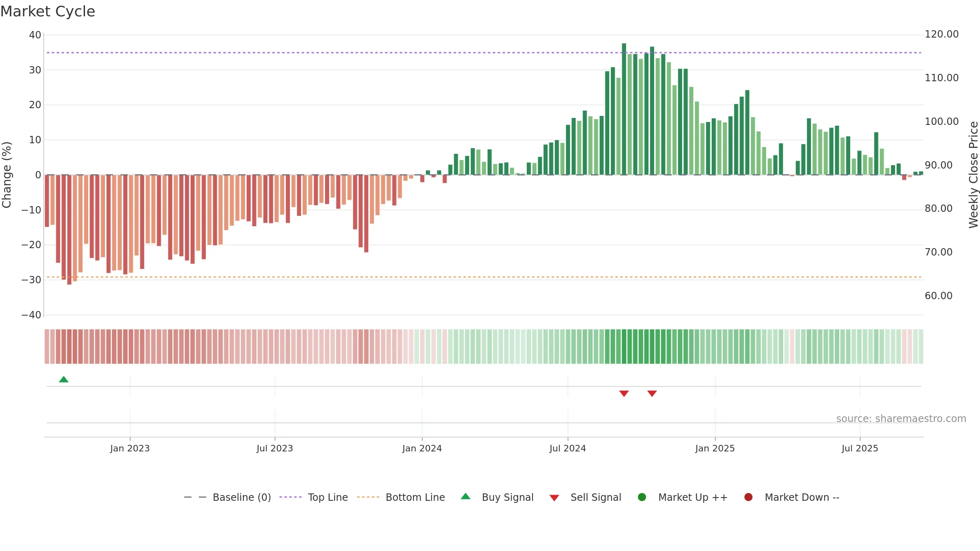The image size is (980, 551).
Task: Click the second red Sell Signal marker
Action: point(652,393)
